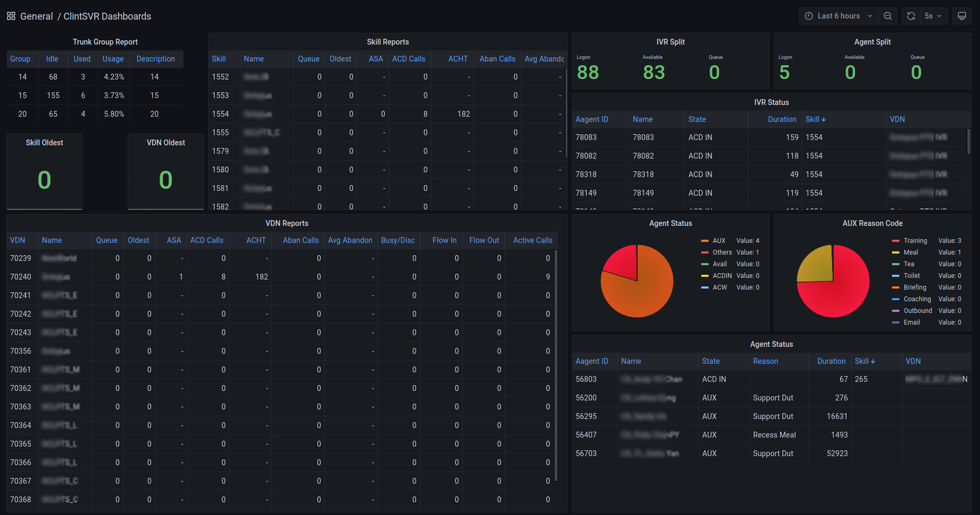The width and height of the screenshot is (980, 515).
Task: Click the IVR Status table scrollbar
Action: (x=969, y=142)
